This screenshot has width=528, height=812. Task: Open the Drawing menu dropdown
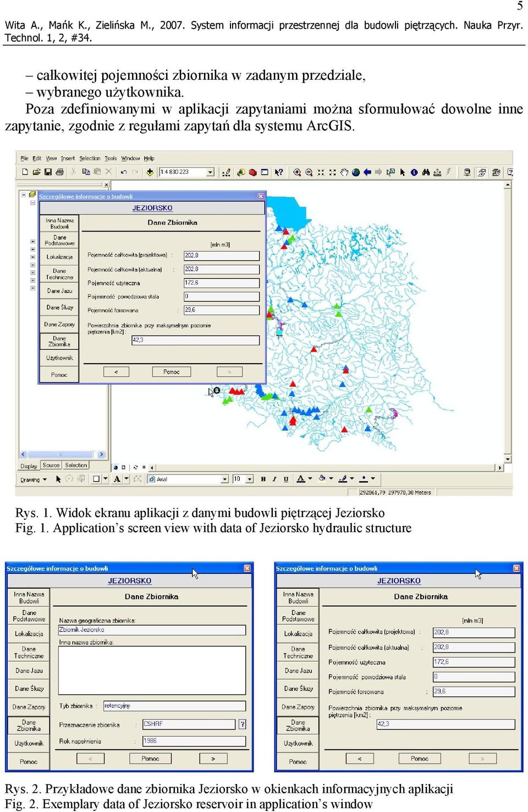pyautogui.click(x=33, y=480)
